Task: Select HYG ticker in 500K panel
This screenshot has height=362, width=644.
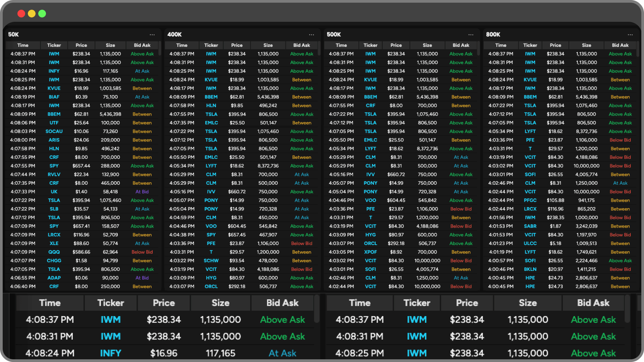Action: click(370, 235)
